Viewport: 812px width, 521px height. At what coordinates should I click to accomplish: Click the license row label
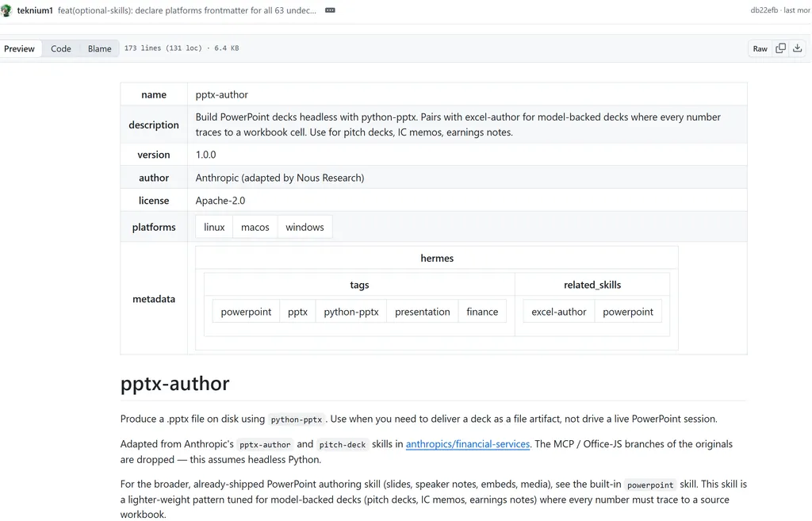(x=154, y=201)
